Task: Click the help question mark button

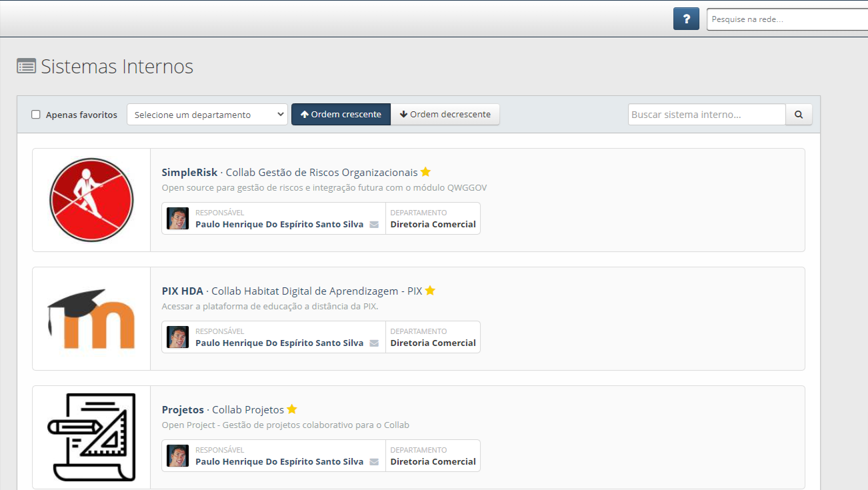Action: point(686,19)
